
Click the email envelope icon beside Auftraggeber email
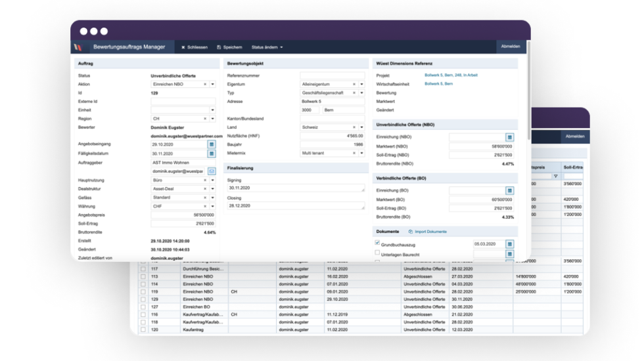click(x=212, y=171)
